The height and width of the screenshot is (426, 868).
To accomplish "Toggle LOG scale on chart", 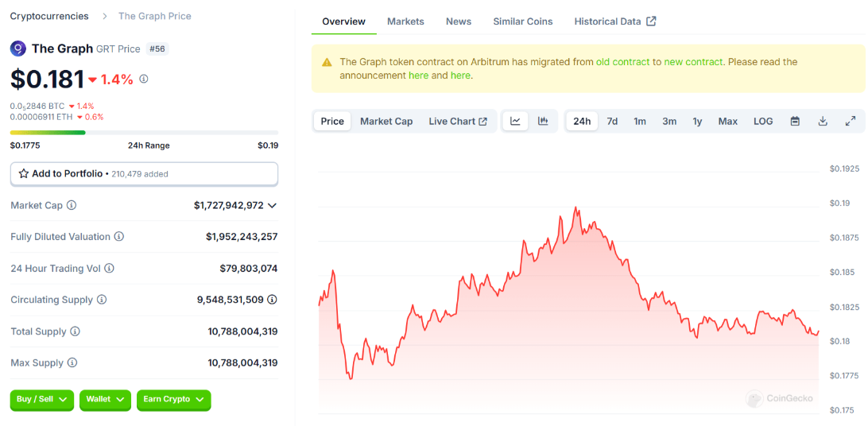I will point(763,121).
